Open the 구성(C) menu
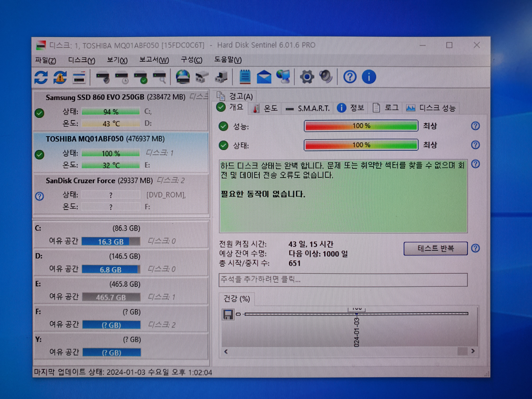 (191, 60)
